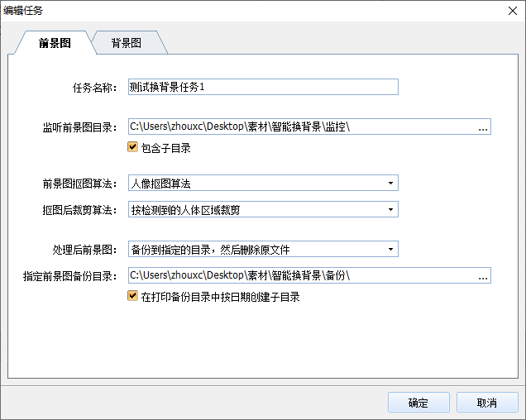Browse for the 监听前景图目录 folder
The height and width of the screenshot is (420, 526).
(x=484, y=127)
